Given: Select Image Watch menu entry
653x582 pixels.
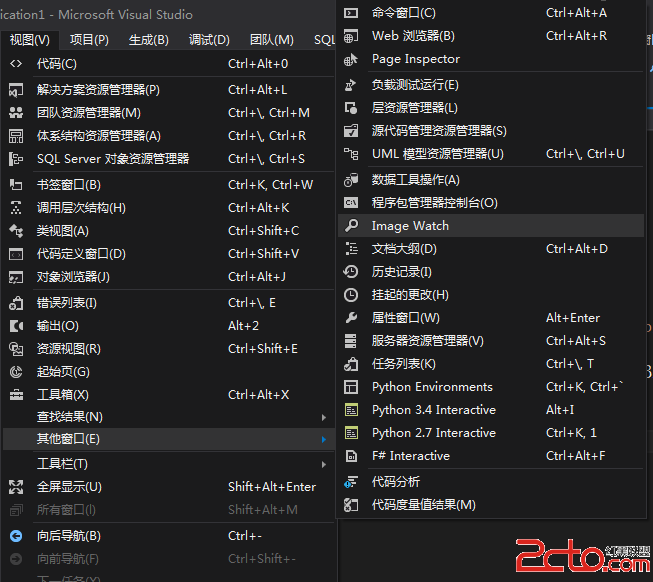Looking at the screenshot, I should click(x=491, y=226).
